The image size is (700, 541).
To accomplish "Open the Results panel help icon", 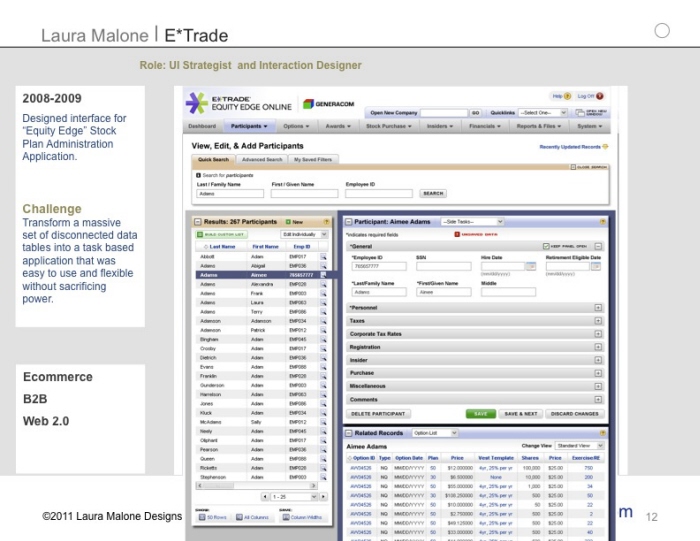I will tap(328, 221).
